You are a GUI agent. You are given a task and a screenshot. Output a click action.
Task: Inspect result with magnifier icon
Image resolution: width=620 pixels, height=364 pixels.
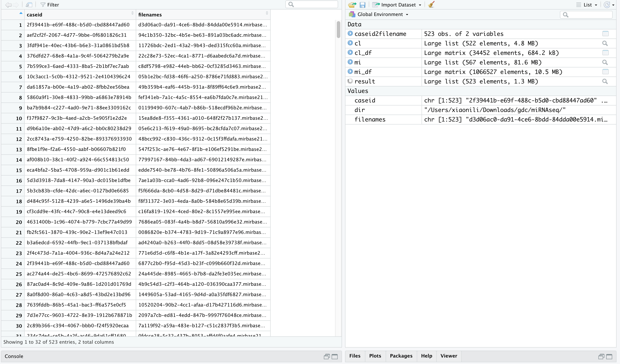click(x=605, y=81)
